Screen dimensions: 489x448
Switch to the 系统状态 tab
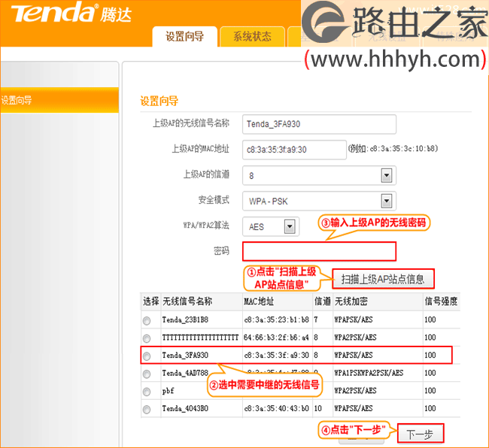point(252,36)
